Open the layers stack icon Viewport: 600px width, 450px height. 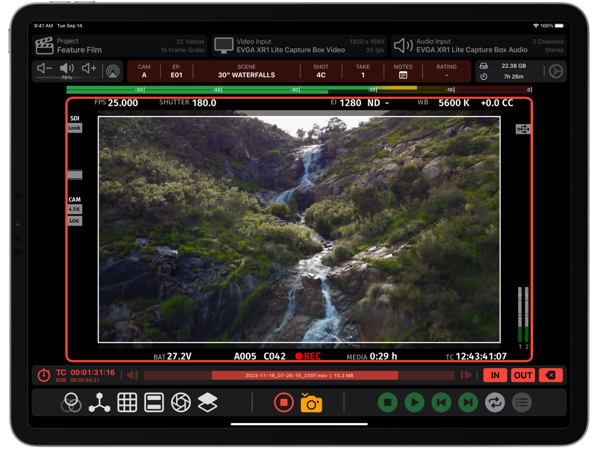click(207, 402)
